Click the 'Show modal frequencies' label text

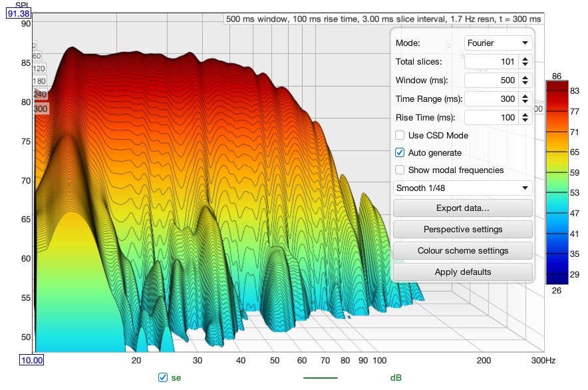456,170
